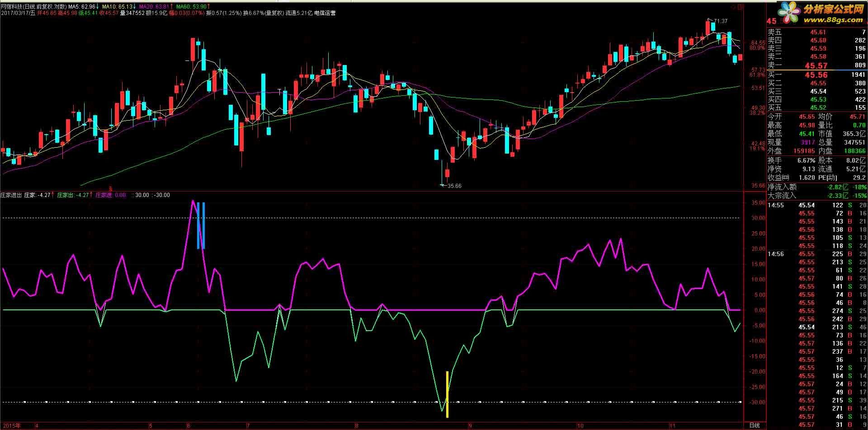The width and height of the screenshot is (868, 430).
Task: Click the green 庄家出 -4.27 label
Action: tap(73, 195)
